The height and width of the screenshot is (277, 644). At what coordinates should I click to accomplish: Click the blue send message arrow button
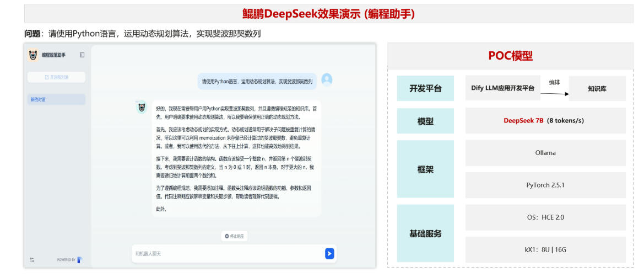point(329,253)
